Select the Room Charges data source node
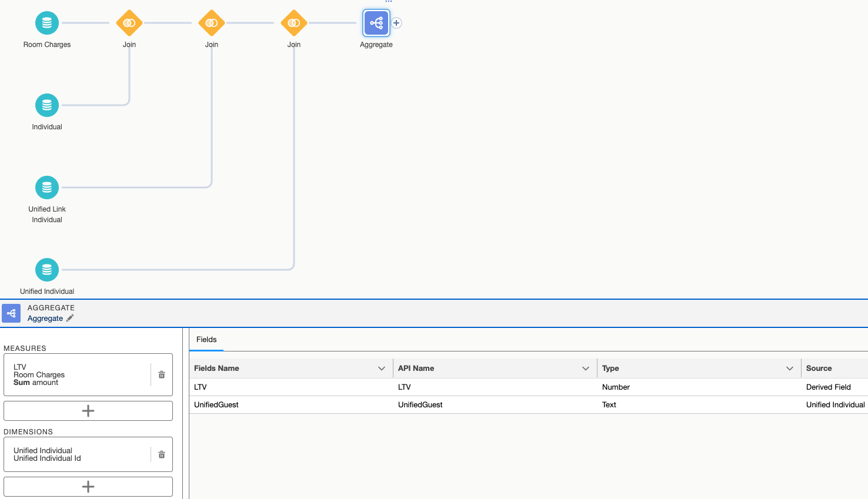 47,24
